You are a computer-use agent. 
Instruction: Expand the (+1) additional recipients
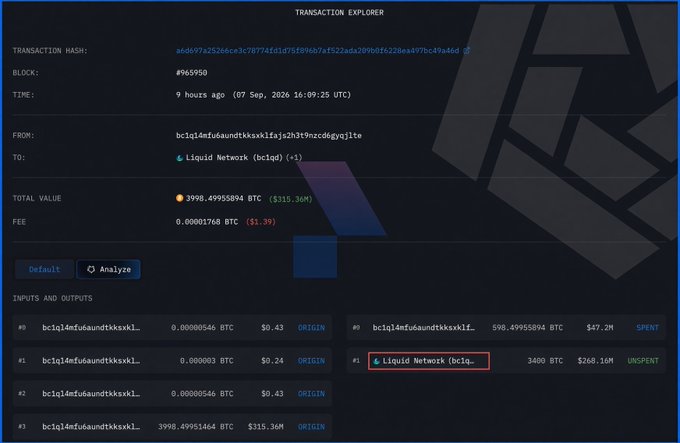click(294, 157)
